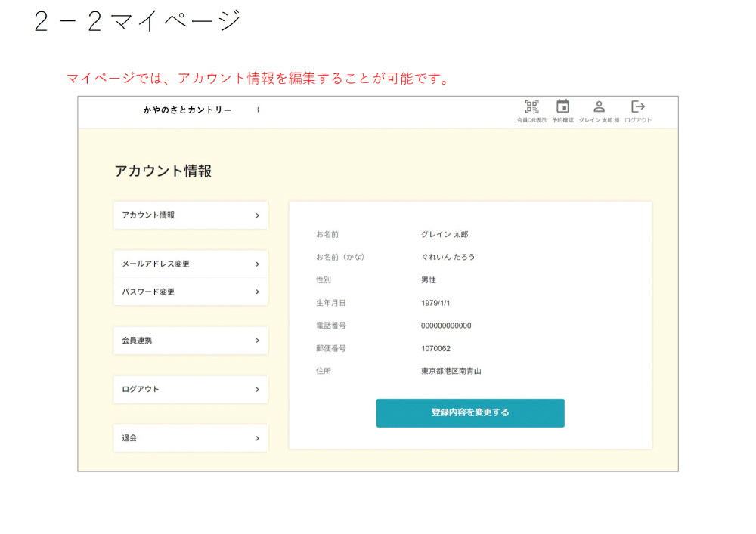This screenshot has height=534, width=756.
Task: Expand the アカウント情報 chevron arrow
Action: click(257, 215)
